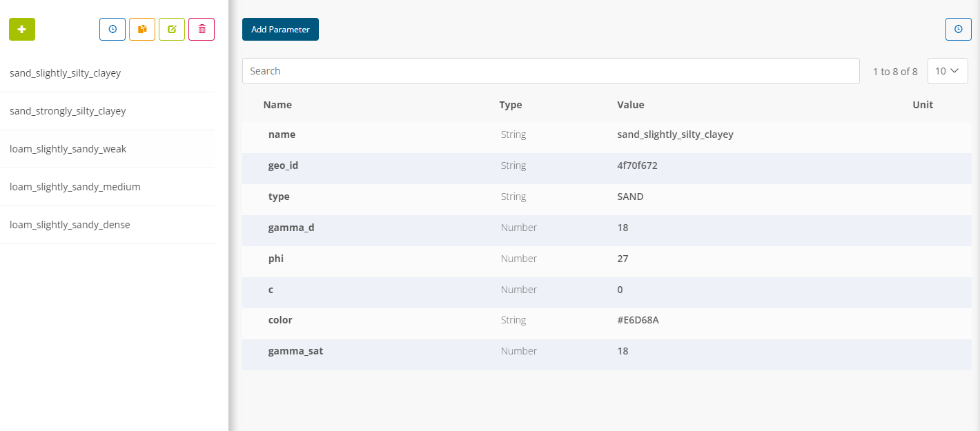Open history clock icon in left panel
The image size is (980, 431).
tap(112, 29)
